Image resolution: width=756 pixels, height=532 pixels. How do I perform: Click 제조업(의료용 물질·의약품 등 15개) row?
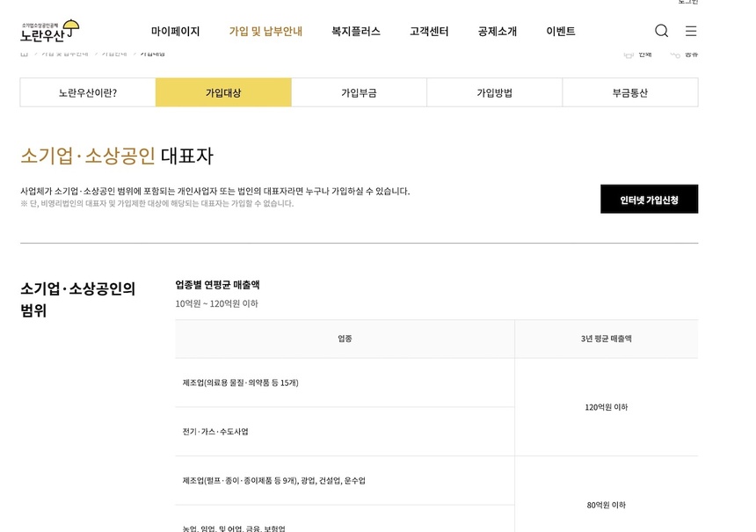click(345, 383)
